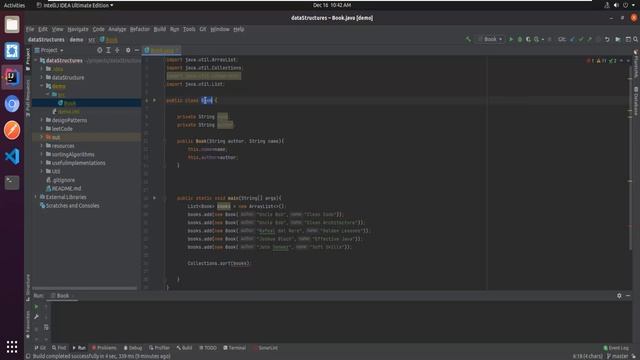Expand External Libraries node
Viewport: 640px width, 360px height.
point(36,197)
